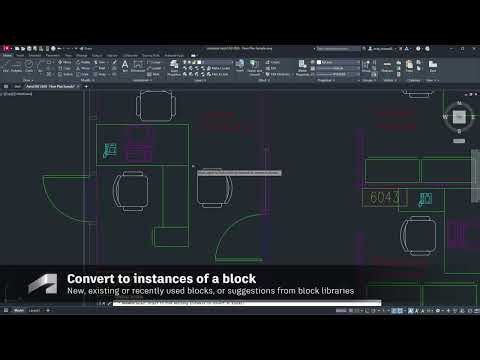Image resolution: width=480 pixels, height=360 pixels.
Task: Click the Stretch tool in Modify panel
Action: pyautogui.click(x=65, y=74)
